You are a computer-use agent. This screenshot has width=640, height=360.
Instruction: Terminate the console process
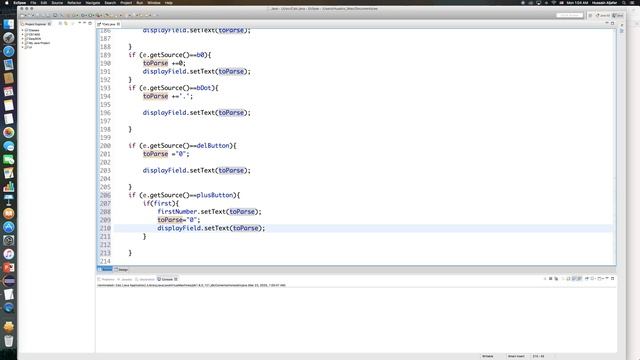coord(551,278)
